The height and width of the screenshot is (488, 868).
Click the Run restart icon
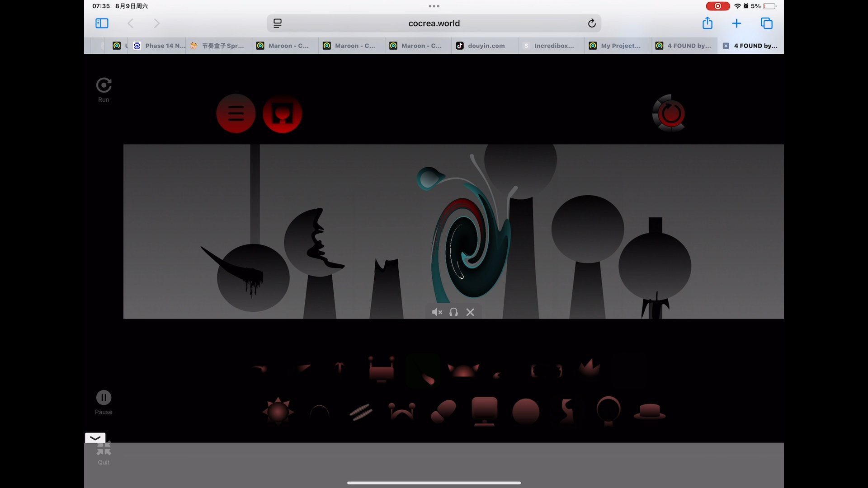pyautogui.click(x=104, y=85)
